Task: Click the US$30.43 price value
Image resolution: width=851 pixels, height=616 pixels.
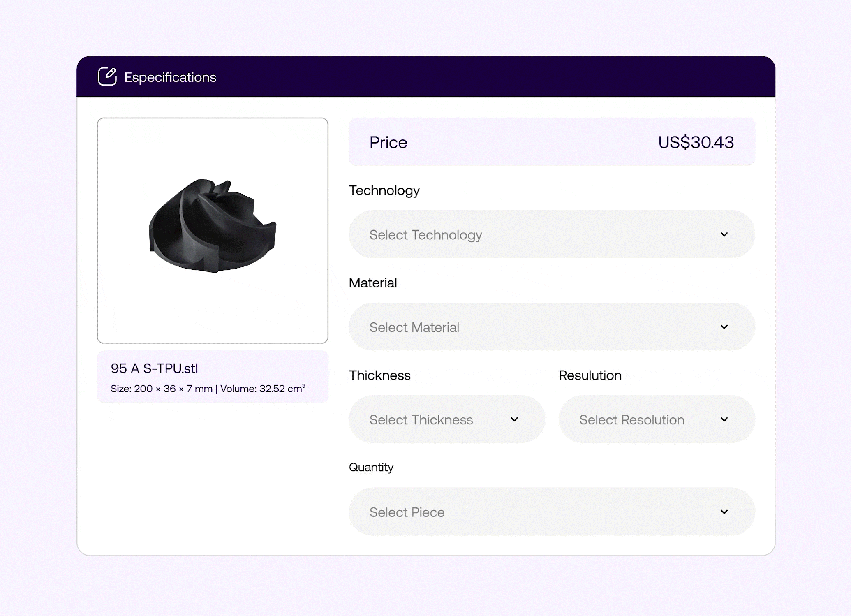Action: pyautogui.click(x=696, y=142)
